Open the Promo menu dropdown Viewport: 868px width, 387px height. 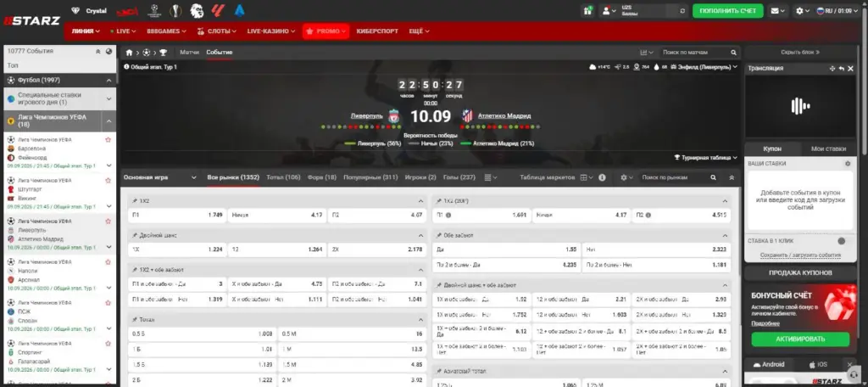click(325, 31)
